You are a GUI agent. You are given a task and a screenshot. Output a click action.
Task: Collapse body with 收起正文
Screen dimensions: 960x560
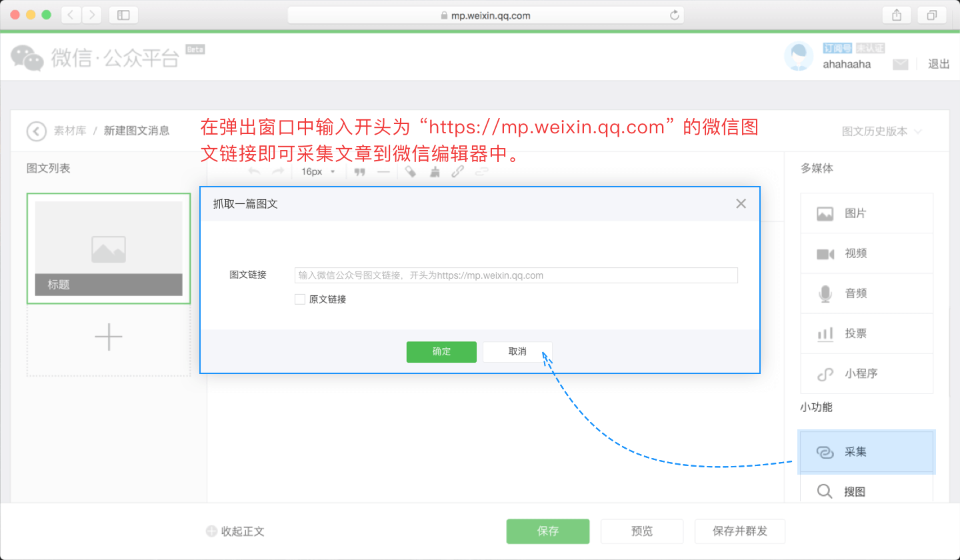tap(235, 531)
